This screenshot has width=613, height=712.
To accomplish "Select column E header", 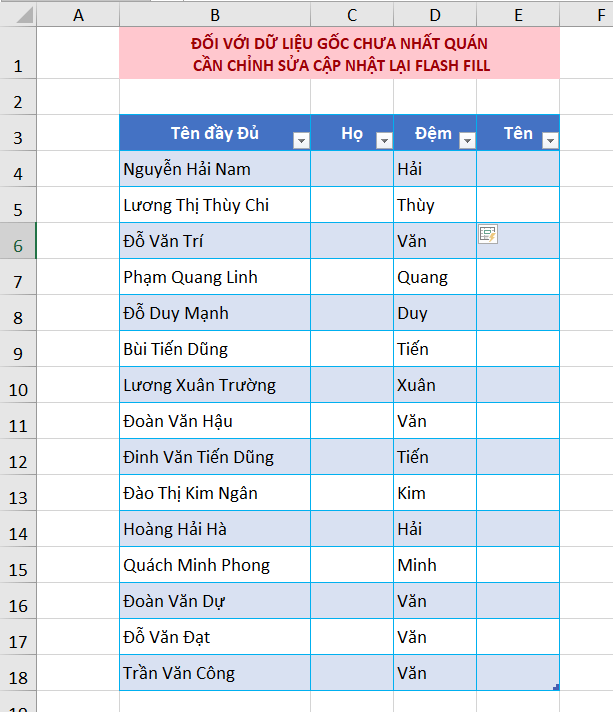I will tap(518, 15).
